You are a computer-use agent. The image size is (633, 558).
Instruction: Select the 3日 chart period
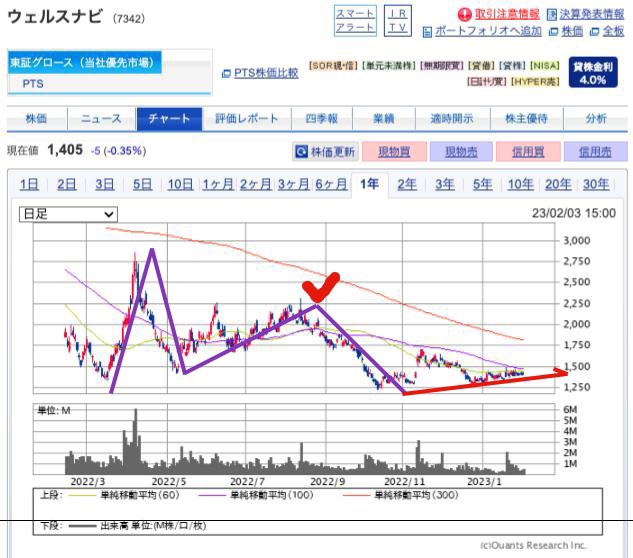[x=105, y=185]
